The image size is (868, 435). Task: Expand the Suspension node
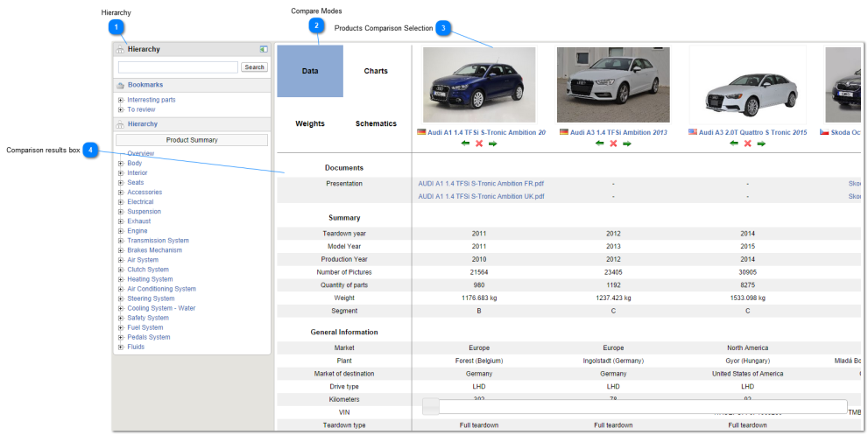(121, 212)
